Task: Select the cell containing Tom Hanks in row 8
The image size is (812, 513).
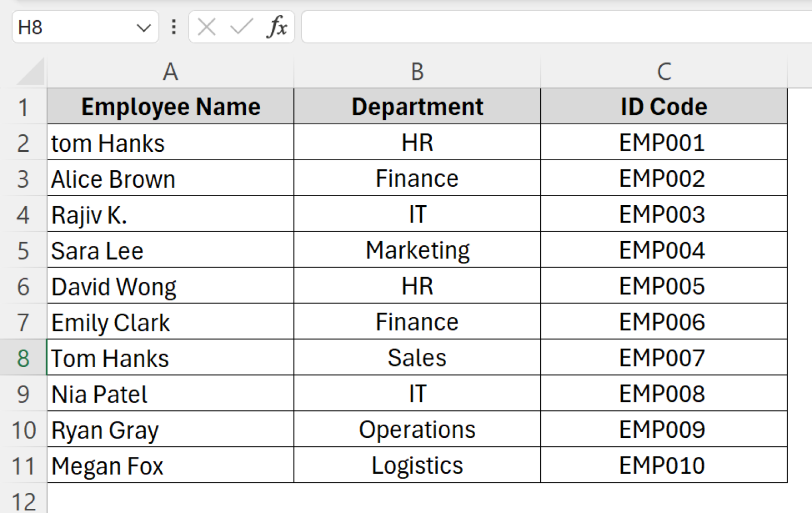Action: coord(170,358)
